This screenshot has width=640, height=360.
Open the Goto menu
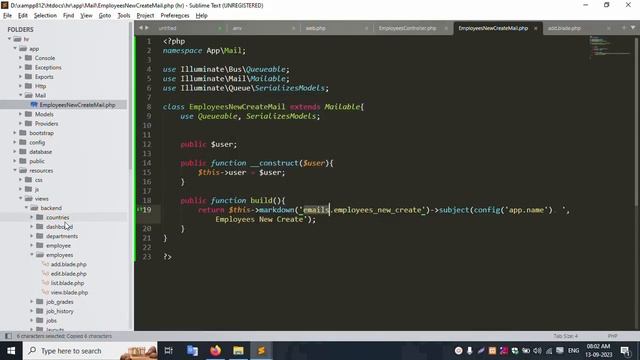[x=104, y=16]
